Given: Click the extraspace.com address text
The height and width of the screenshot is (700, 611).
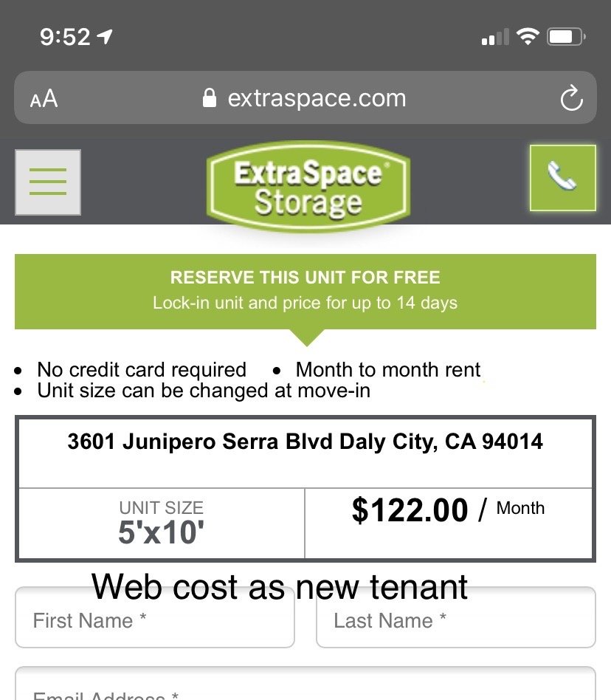Looking at the screenshot, I should click(317, 98).
